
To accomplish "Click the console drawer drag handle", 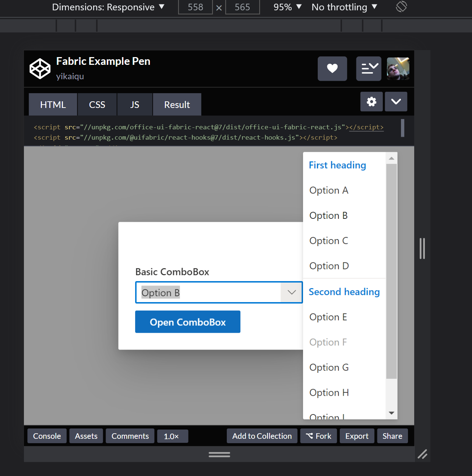I will (x=219, y=454).
